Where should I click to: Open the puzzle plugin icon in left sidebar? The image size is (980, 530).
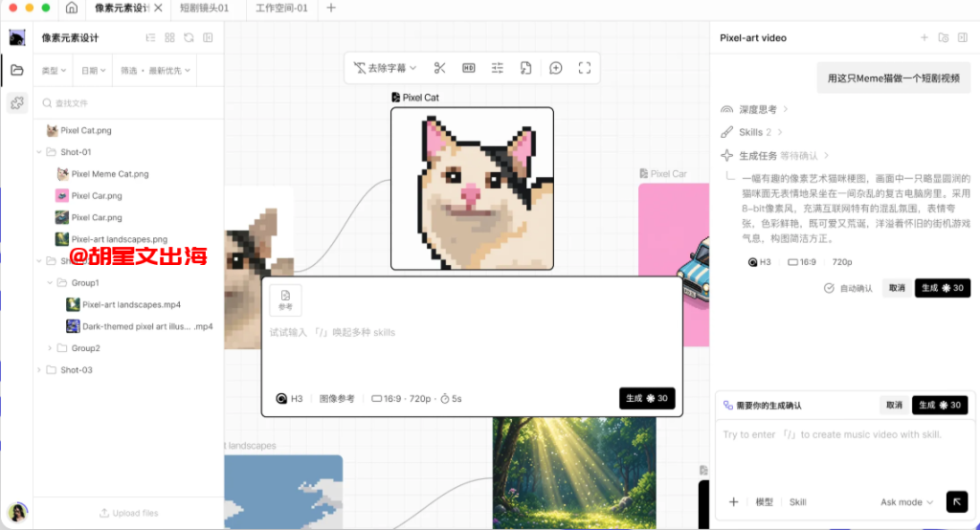pos(17,102)
